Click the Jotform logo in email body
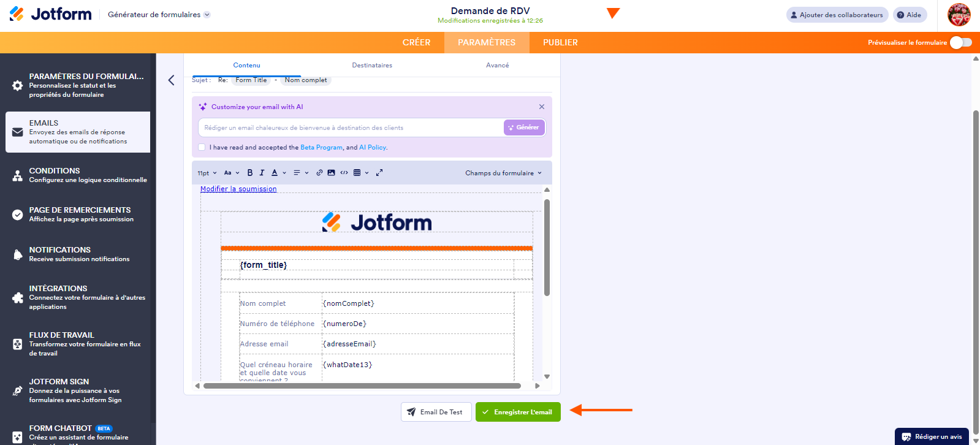Image resolution: width=980 pixels, height=445 pixels. [377, 222]
